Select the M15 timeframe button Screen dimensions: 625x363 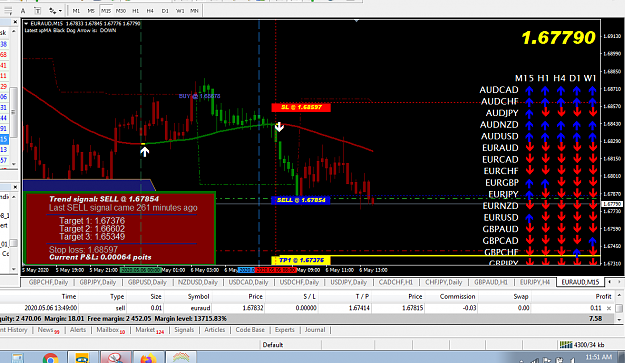pos(106,11)
